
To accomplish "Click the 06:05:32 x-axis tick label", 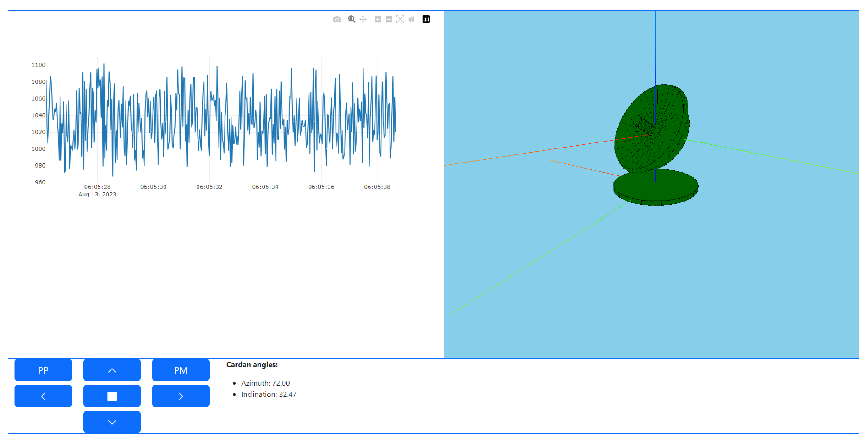I will (209, 187).
